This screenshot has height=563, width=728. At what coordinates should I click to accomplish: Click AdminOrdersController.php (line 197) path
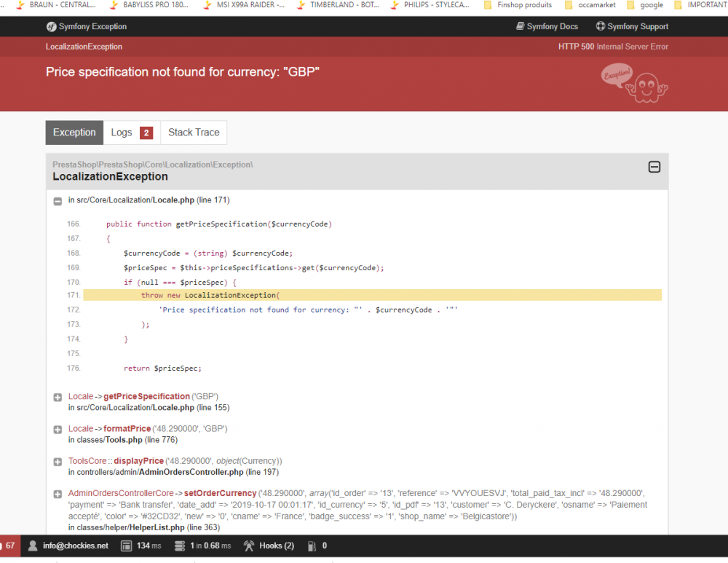click(x=174, y=472)
